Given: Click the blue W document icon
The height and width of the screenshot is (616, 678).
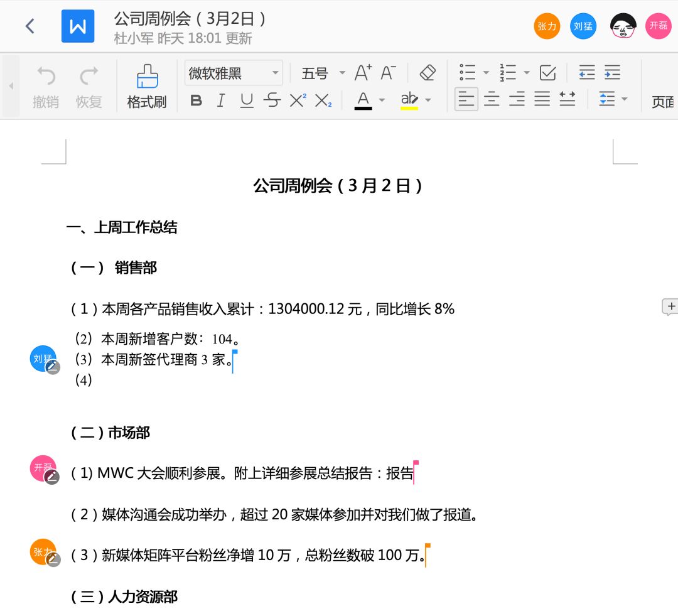Looking at the screenshot, I should pos(78,26).
